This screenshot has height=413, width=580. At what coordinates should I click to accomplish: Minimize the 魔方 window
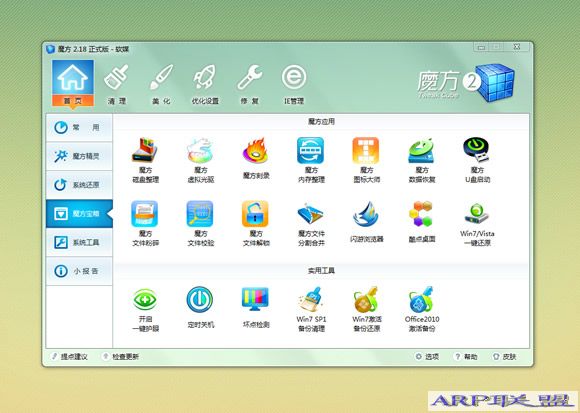point(481,47)
